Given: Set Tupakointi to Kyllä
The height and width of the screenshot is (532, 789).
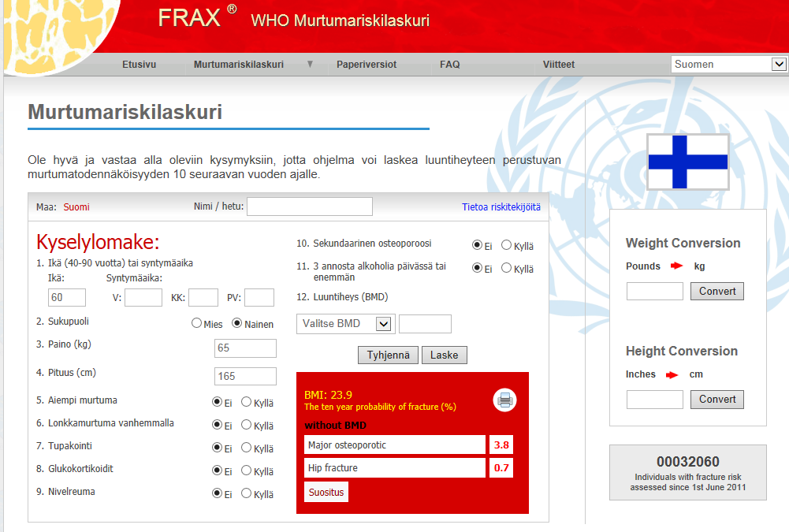Looking at the screenshot, I should click(246, 448).
